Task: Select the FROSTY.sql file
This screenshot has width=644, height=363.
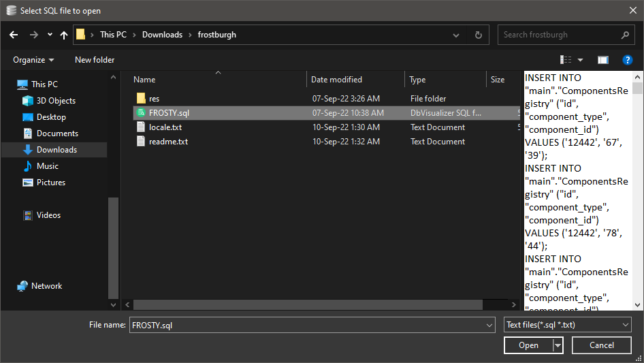Action: pos(169,113)
